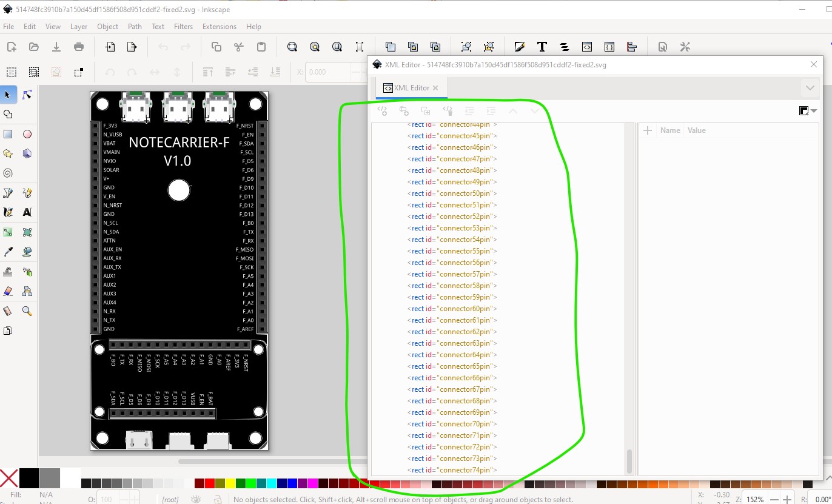Select the Node editing tool
The image size is (832, 504).
point(27,95)
